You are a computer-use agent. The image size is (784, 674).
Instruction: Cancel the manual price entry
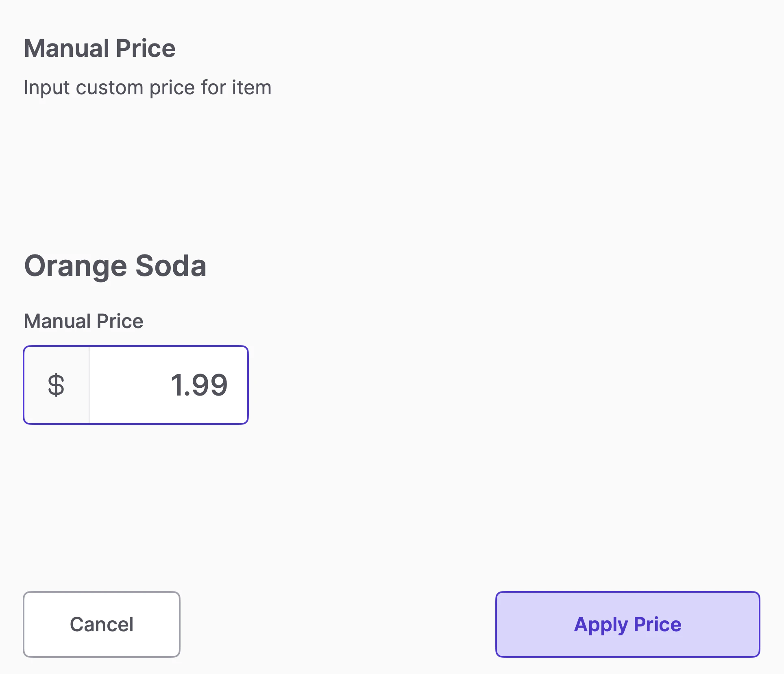coord(101,624)
